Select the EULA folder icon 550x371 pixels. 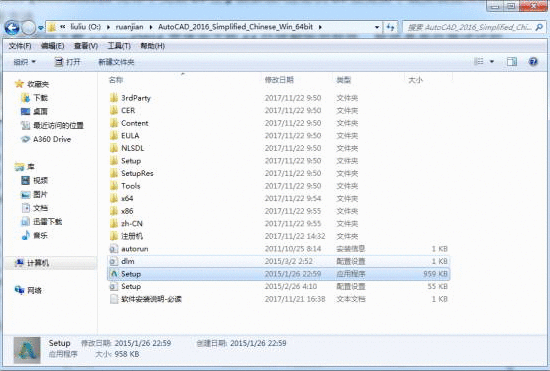click(x=114, y=136)
